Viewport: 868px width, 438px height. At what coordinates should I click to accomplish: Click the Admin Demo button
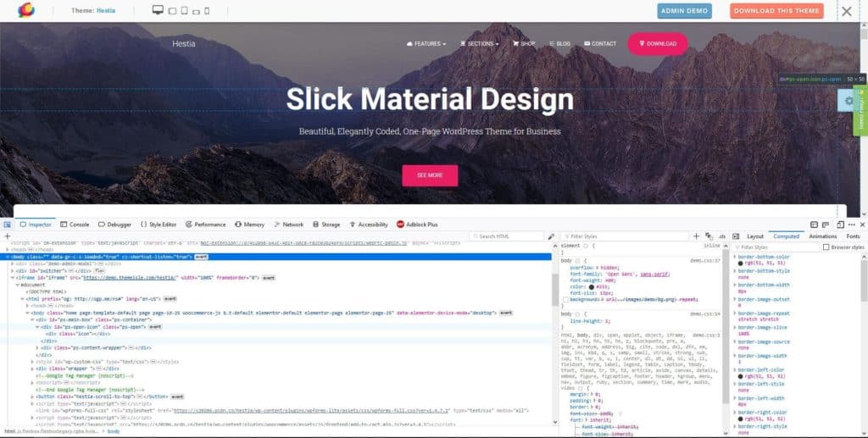tap(684, 11)
